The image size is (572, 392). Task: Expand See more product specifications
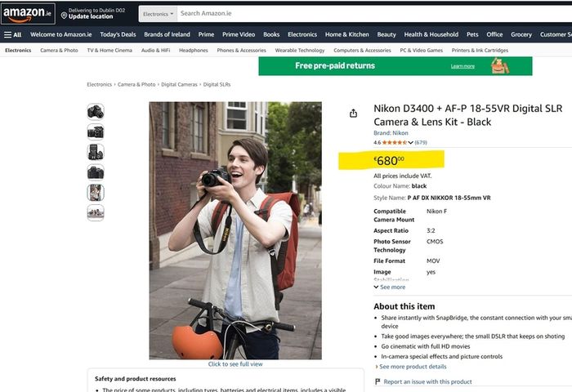pos(389,287)
